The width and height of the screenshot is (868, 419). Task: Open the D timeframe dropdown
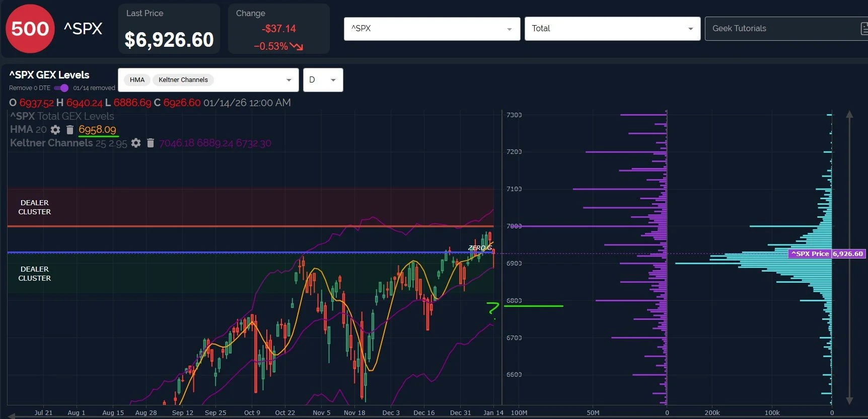[x=323, y=80]
